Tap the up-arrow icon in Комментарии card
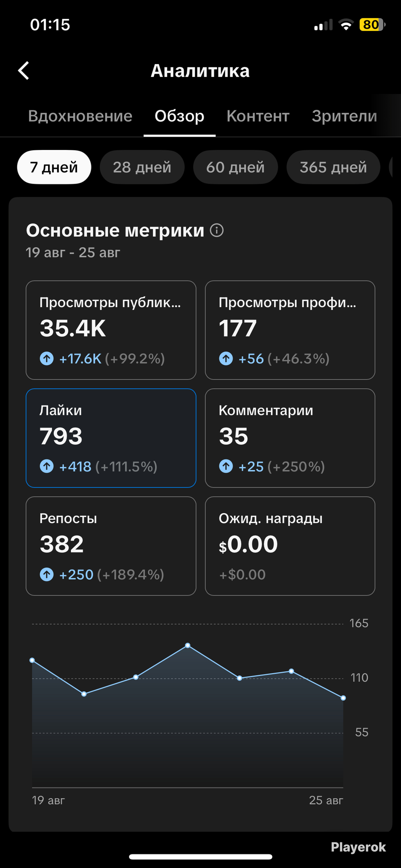 tap(226, 466)
